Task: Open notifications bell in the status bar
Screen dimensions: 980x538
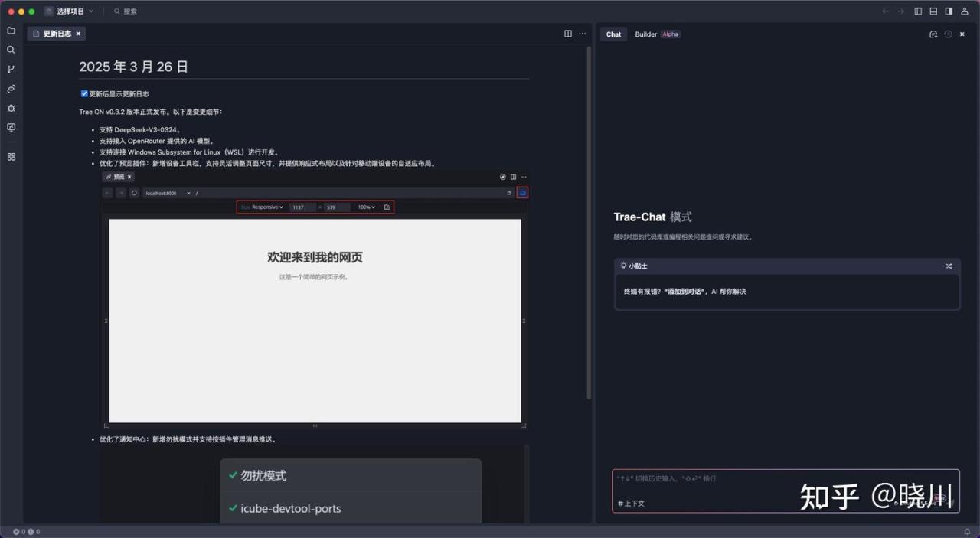Action: pos(967,531)
